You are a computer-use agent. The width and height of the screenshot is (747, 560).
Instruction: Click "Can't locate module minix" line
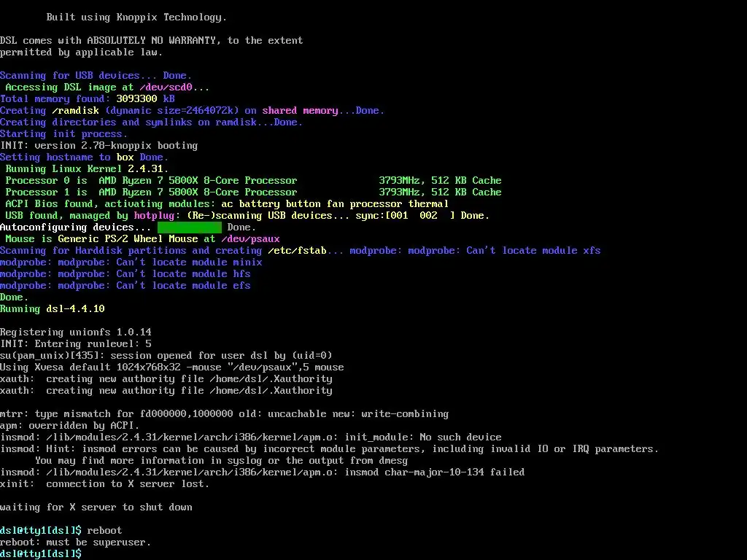click(x=131, y=262)
